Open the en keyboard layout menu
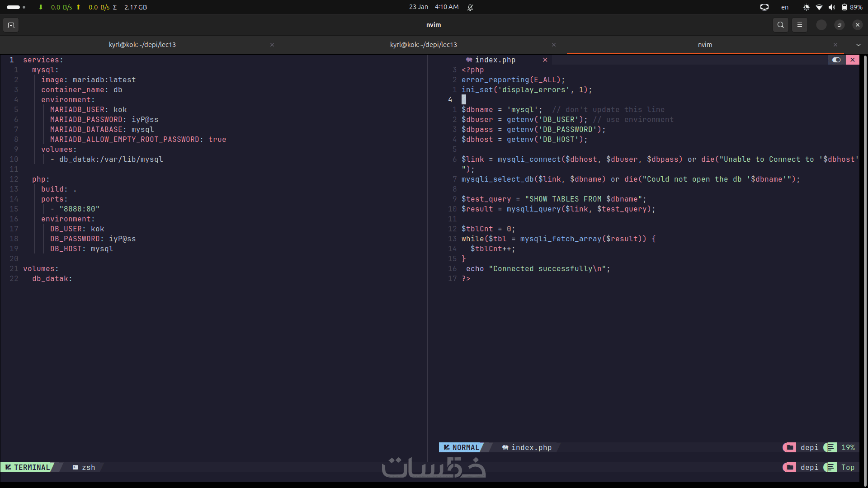 point(785,7)
